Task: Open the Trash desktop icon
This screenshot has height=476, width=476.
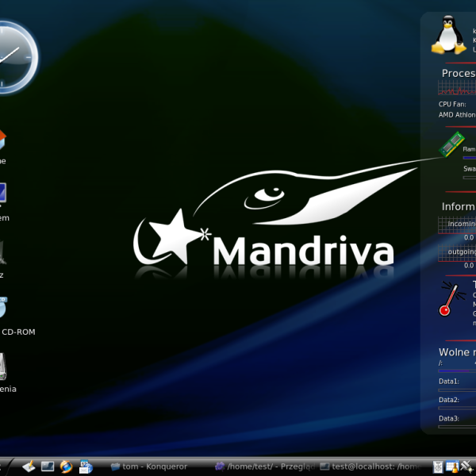Action: coord(2,252)
